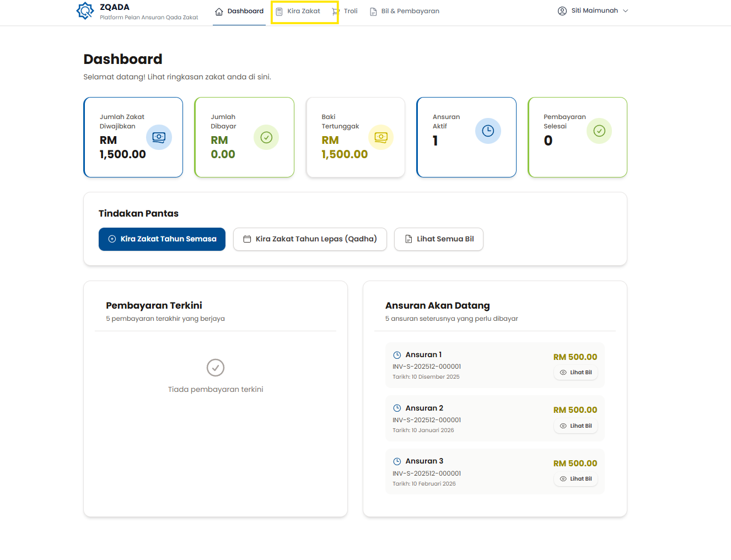731x560 pixels.
Task: View bill for Ansuran 1
Action: pos(576,373)
